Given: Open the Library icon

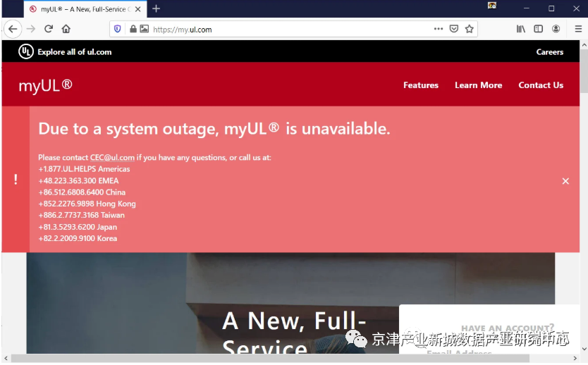Looking at the screenshot, I should pyautogui.click(x=521, y=29).
